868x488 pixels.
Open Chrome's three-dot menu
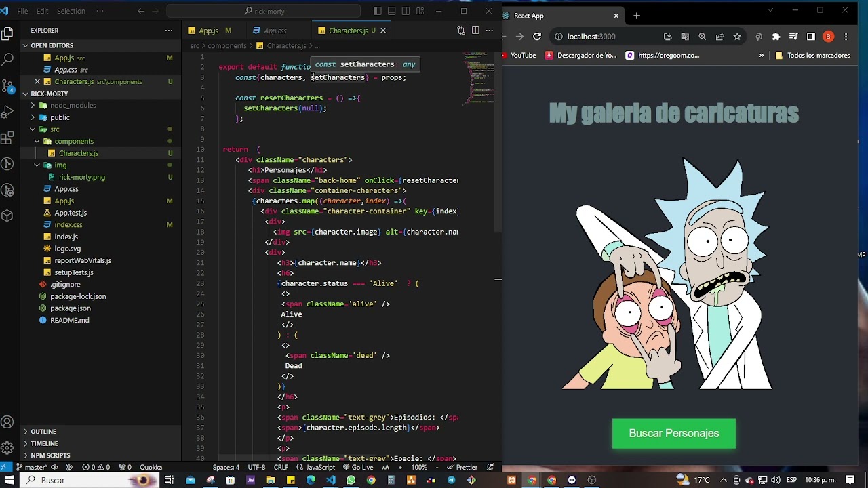846,37
